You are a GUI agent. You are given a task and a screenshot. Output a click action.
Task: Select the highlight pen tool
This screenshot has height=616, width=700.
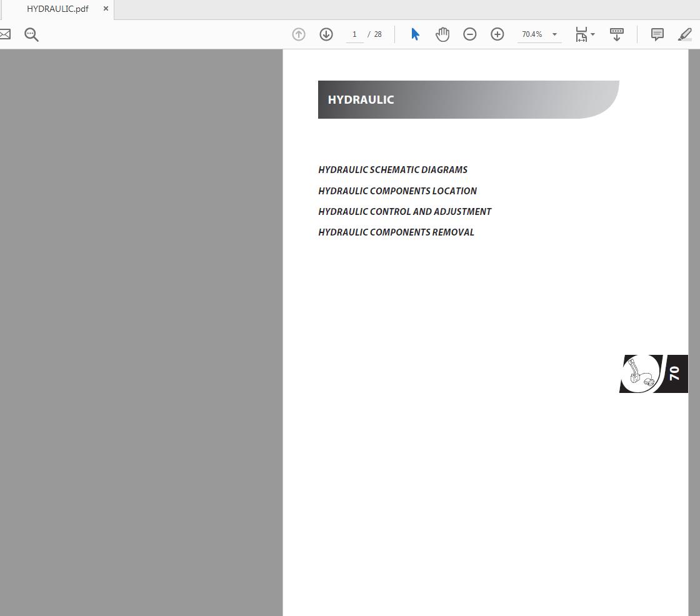pyautogui.click(x=685, y=34)
